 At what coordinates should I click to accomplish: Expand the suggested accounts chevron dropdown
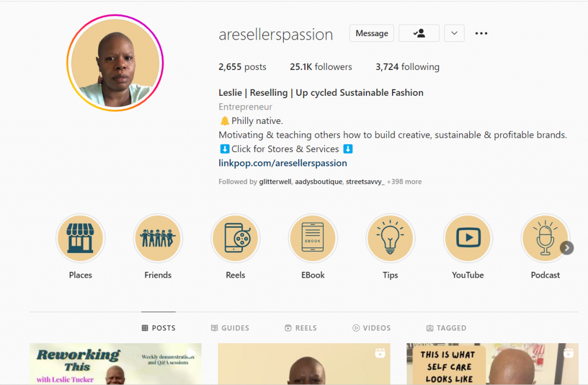pos(454,33)
